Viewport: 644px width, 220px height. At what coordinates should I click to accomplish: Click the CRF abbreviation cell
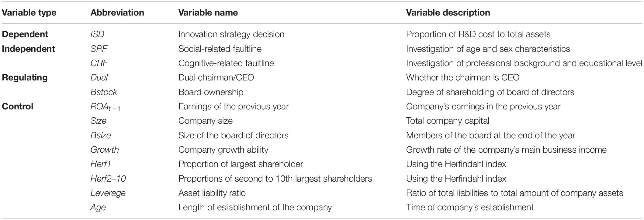coord(99,63)
